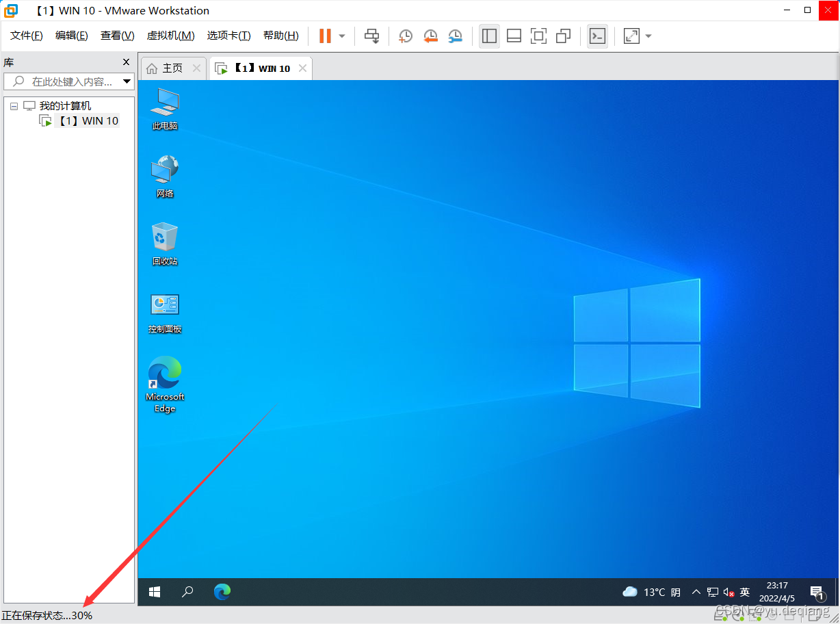Toggle the thumbnail bar view icon
This screenshot has height=624, width=840.
click(514, 36)
